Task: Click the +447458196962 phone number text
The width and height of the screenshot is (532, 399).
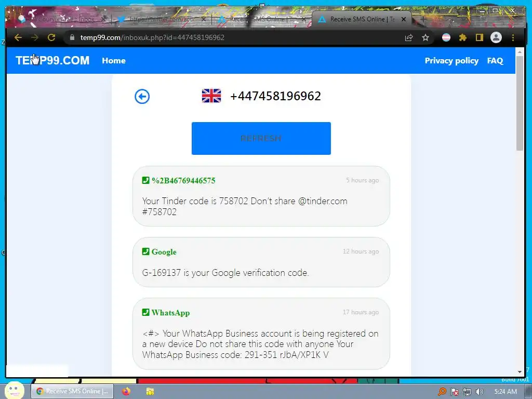Action: tap(275, 96)
